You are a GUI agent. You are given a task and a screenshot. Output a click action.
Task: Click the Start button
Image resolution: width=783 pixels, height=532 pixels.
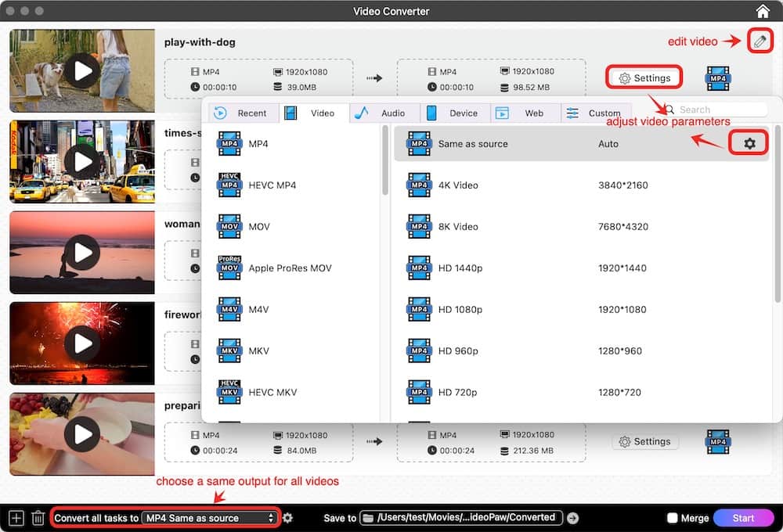click(743, 518)
